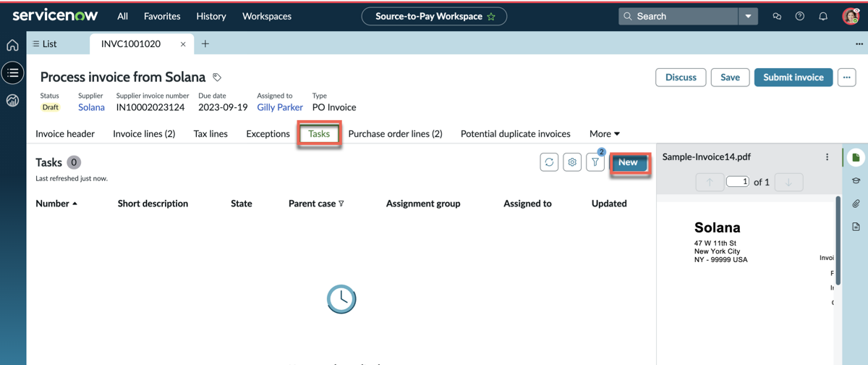Viewport: 868px width, 365px height.
Task: Open the graduation cap guidance icon
Action: (x=856, y=180)
